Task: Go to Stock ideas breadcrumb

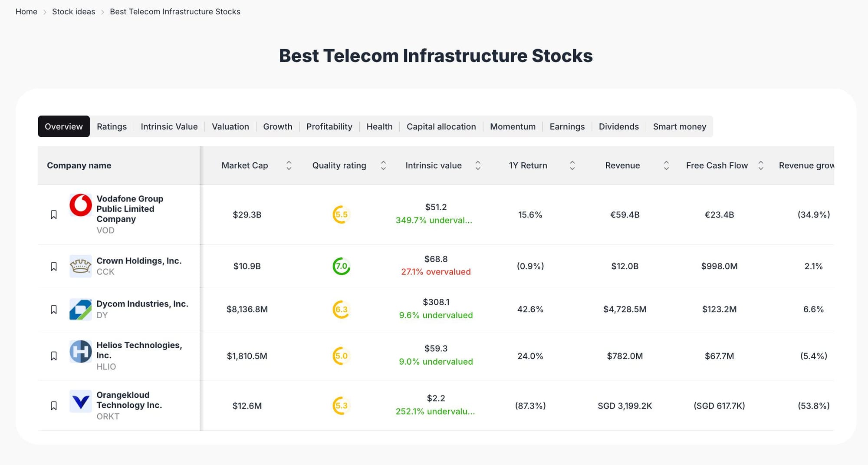Action: click(73, 12)
